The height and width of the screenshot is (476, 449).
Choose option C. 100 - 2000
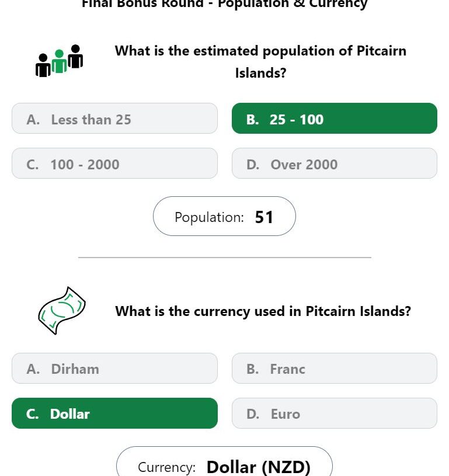tap(114, 164)
